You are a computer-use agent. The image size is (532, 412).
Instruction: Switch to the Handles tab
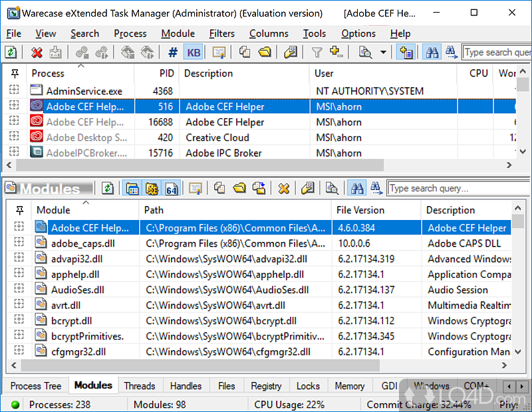pos(186,386)
